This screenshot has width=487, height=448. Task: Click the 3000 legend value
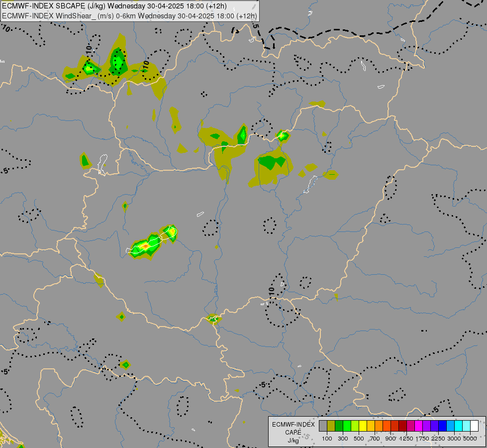[x=454, y=439]
